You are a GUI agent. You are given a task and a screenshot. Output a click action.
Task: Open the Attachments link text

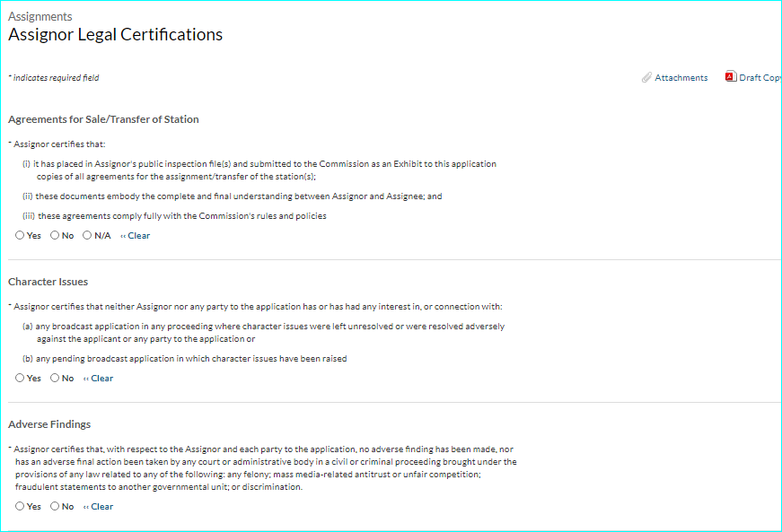681,78
